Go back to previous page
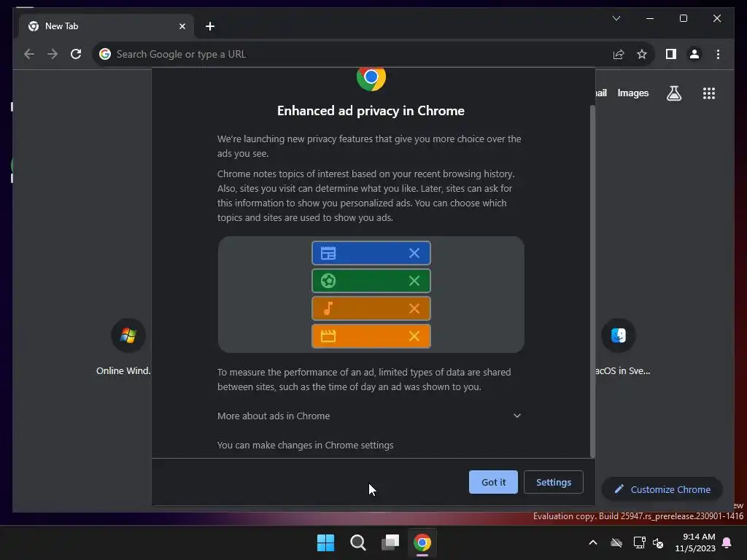747x560 pixels. click(x=29, y=54)
